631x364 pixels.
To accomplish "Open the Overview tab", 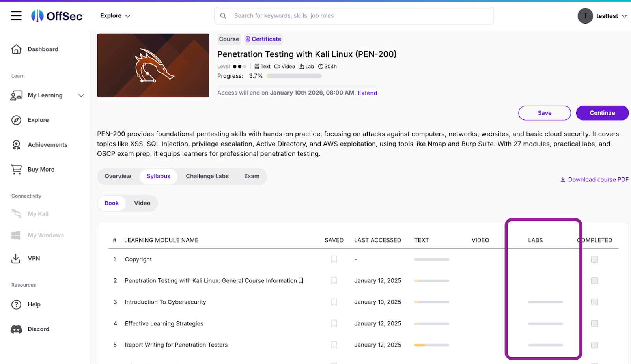I will 118,176.
